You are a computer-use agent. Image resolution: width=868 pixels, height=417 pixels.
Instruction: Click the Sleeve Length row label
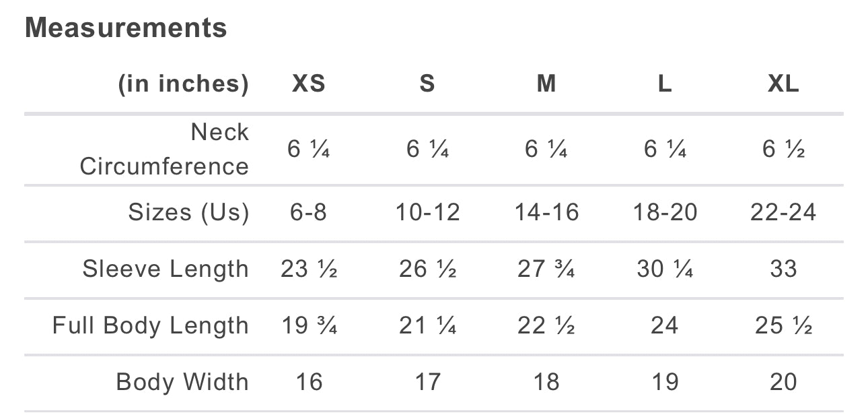coord(166,269)
